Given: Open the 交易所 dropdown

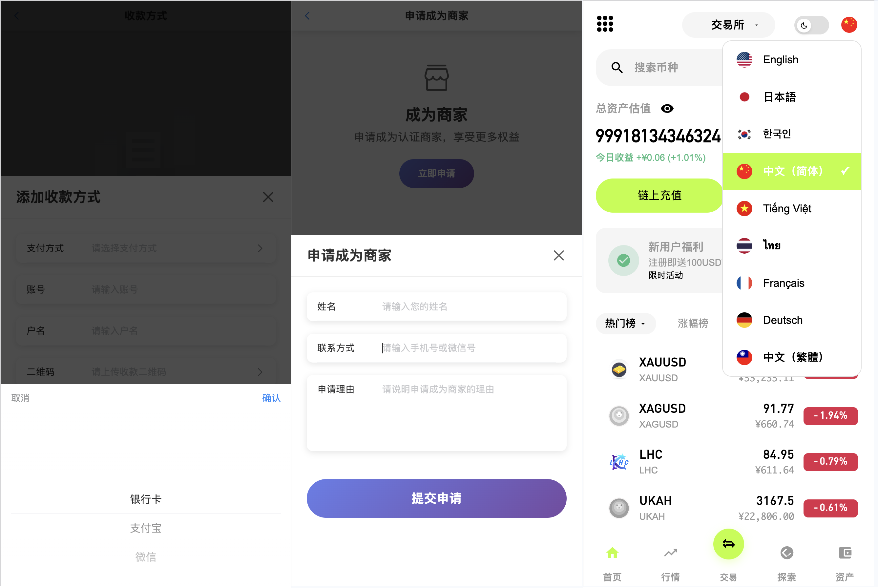Looking at the screenshot, I should tap(727, 25).
